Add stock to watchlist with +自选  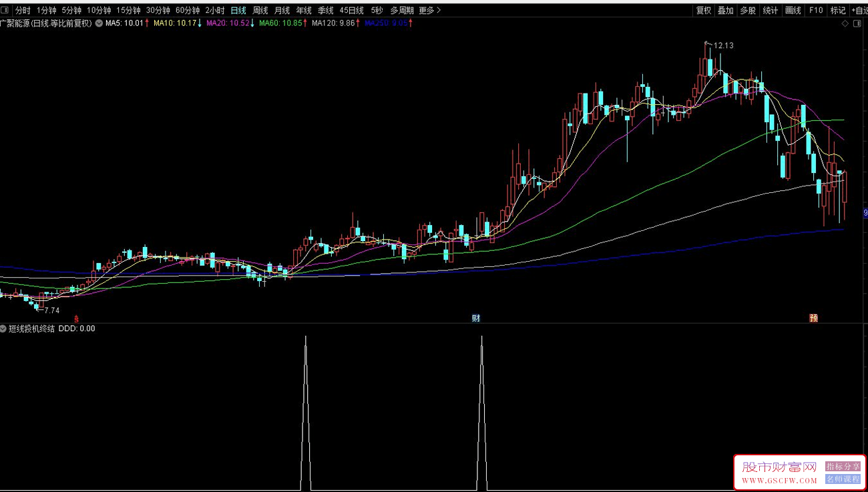pyautogui.click(x=859, y=11)
